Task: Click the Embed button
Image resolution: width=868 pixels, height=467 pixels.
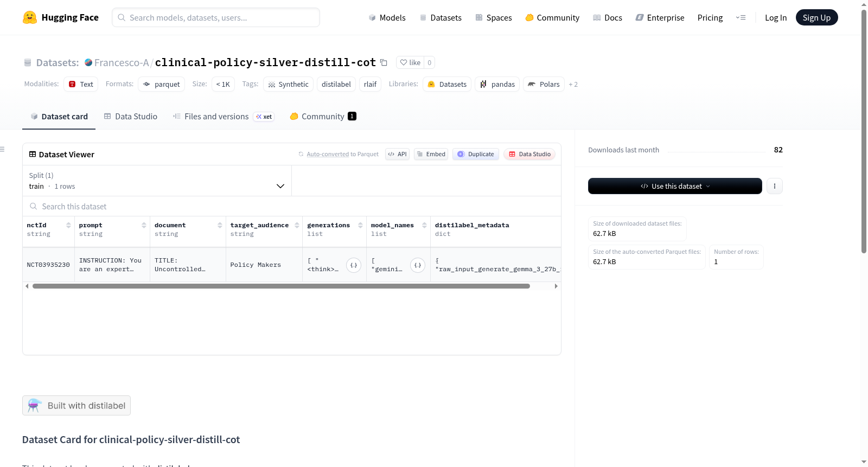Action: 431,154
